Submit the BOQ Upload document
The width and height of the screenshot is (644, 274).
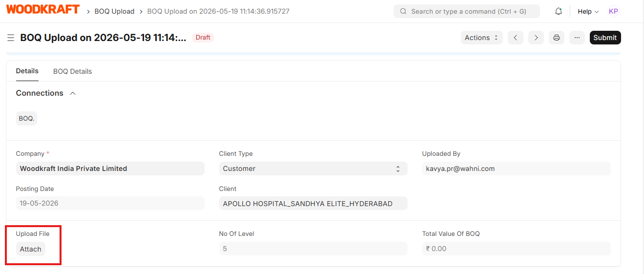click(605, 38)
